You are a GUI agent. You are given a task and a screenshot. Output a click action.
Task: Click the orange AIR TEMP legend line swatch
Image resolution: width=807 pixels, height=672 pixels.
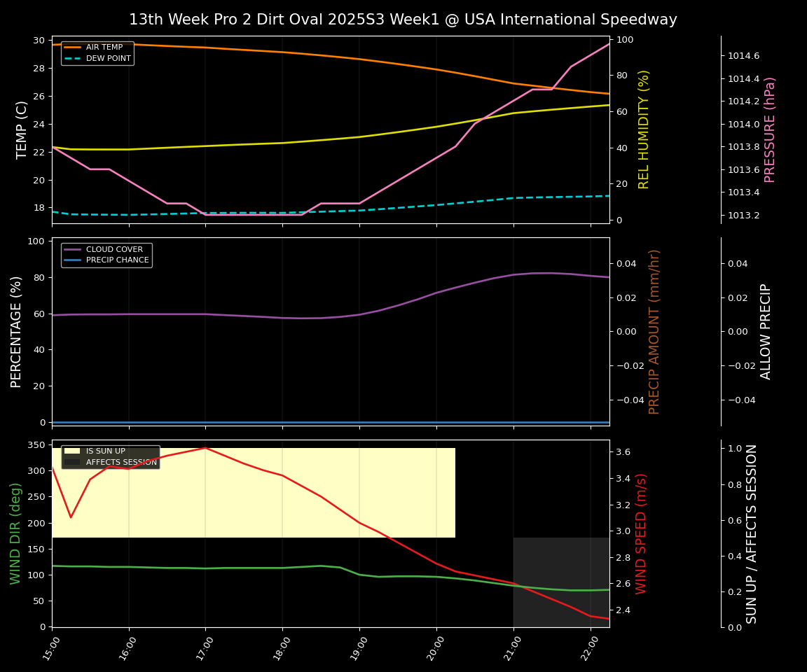73,48
